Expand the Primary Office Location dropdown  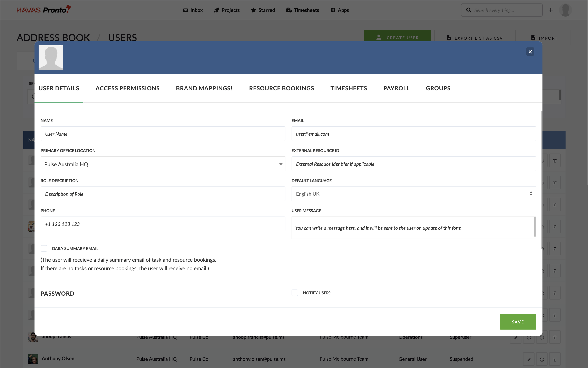coord(163,164)
